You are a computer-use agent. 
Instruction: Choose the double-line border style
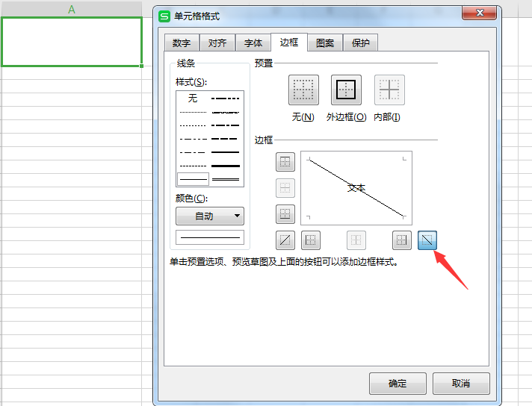click(226, 179)
